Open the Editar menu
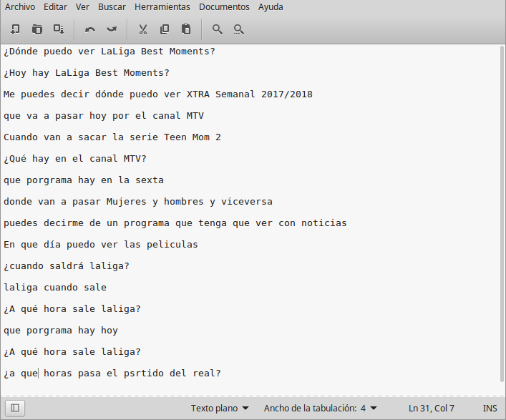506x420 pixels. (x=56, y=6)
